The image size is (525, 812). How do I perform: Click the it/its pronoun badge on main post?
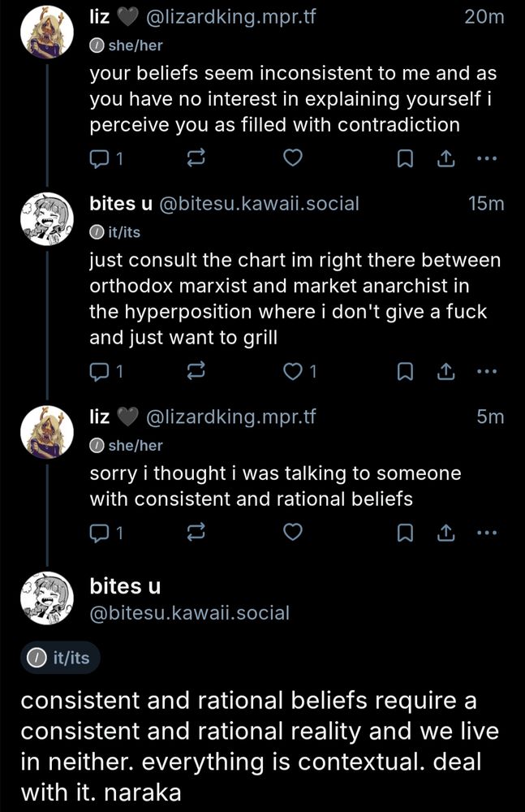click(x=59, y=658)
